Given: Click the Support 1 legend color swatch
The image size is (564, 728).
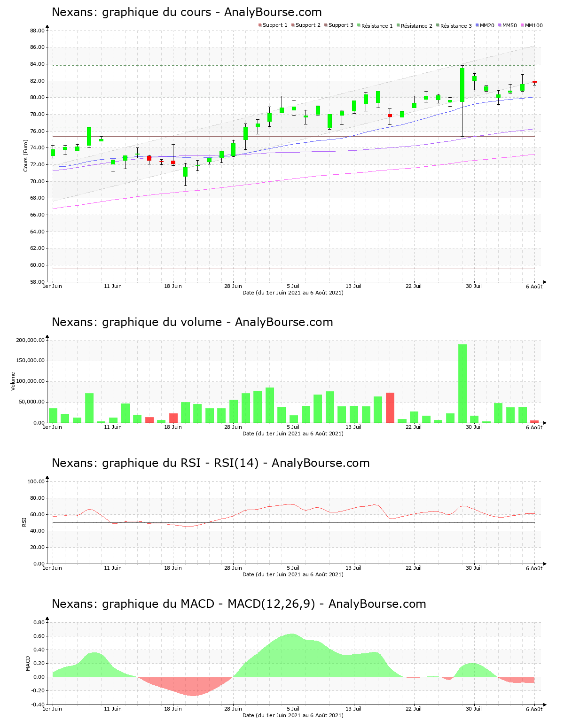Looking at the screenshot, I should [x=260, y=25].
